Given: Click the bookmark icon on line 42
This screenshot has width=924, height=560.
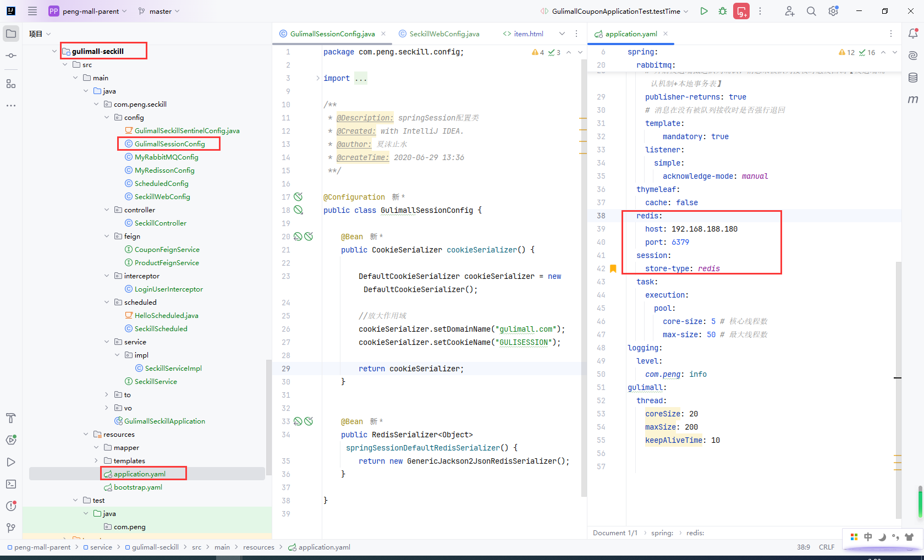Looking at the screenshot, I should click(613, 268).
